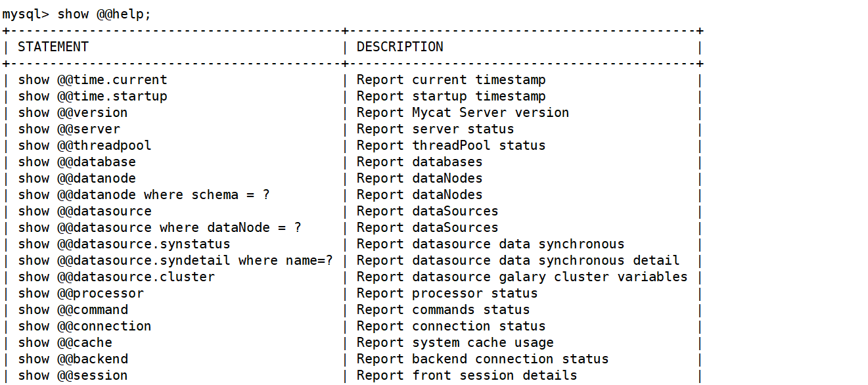
Task: Select the DESCRIPTION column header
Action: point(400,47)
